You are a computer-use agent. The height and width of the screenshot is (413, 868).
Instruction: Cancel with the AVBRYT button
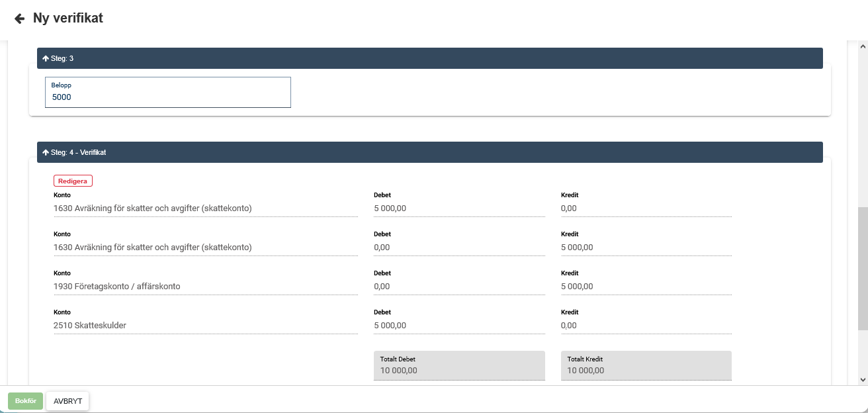[x=67, y=401]
